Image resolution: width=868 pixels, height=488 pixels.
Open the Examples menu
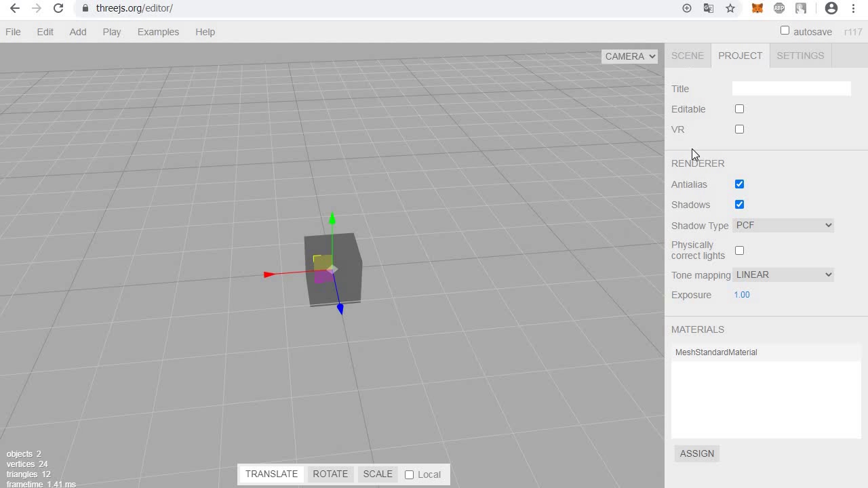tap(158, 32)
